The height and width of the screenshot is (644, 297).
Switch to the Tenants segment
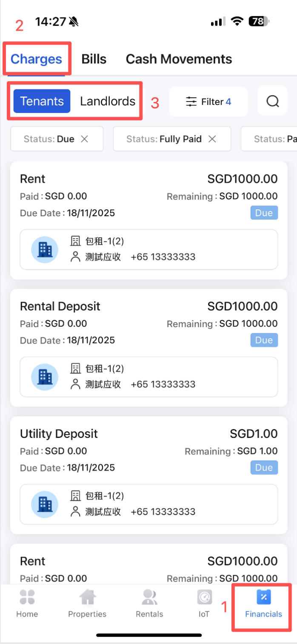coord(42,101)
